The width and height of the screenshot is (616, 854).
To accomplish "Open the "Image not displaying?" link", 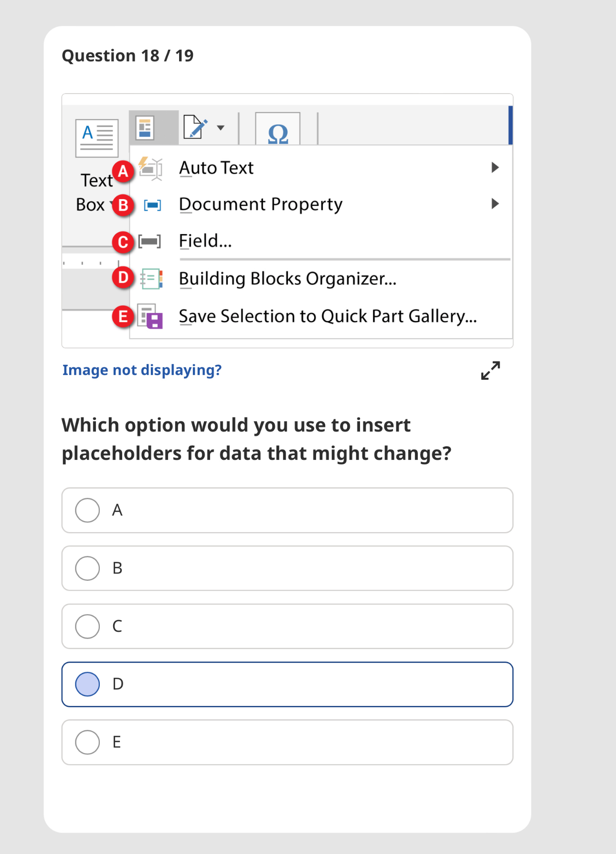I will 142,370.
